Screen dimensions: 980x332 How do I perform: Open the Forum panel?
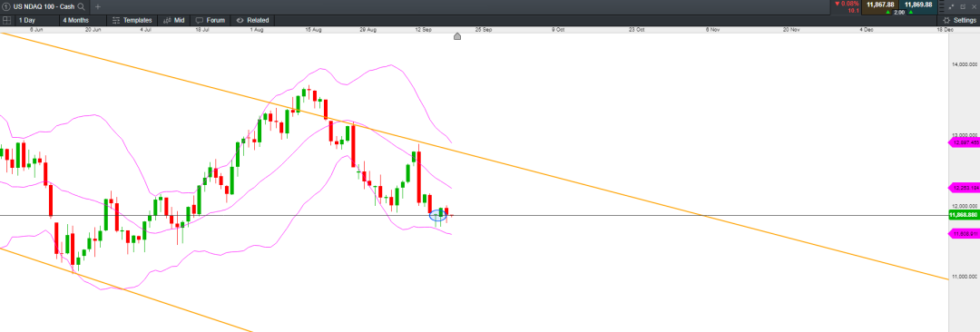coord(210,20)
